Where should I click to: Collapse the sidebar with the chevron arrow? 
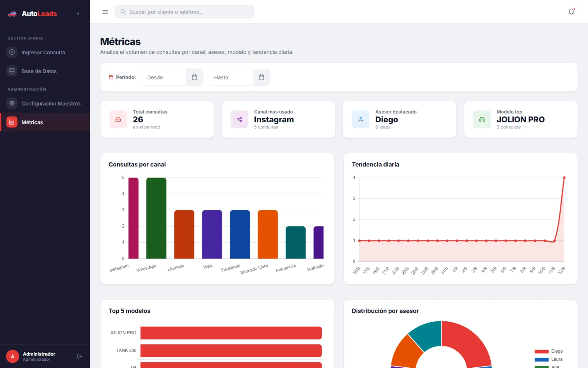78,13
